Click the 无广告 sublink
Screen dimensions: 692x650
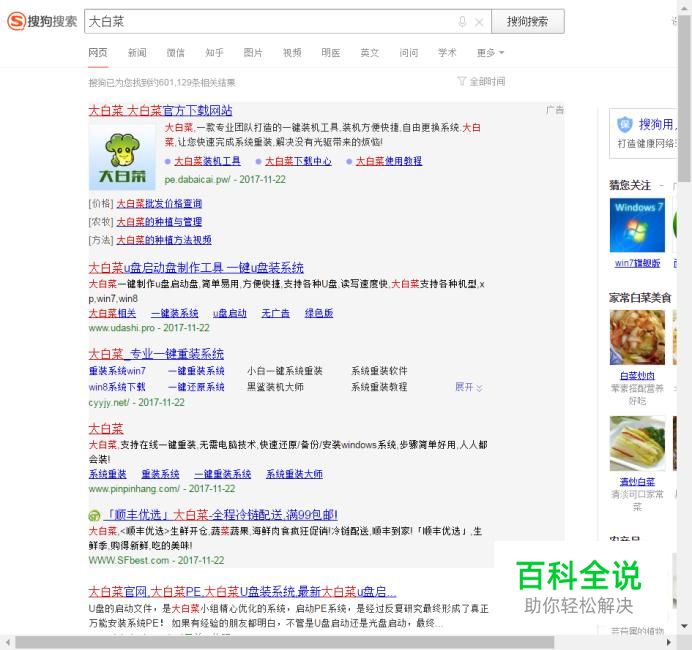275,313
